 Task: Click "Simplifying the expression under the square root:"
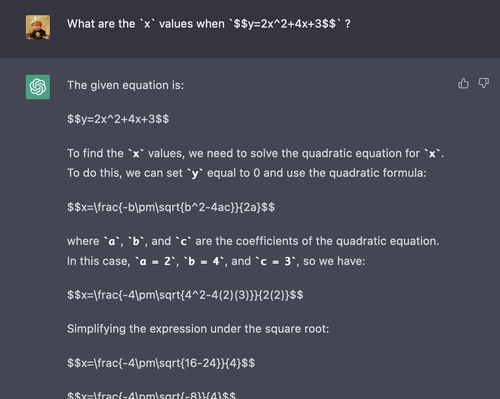tap(198, 329)
